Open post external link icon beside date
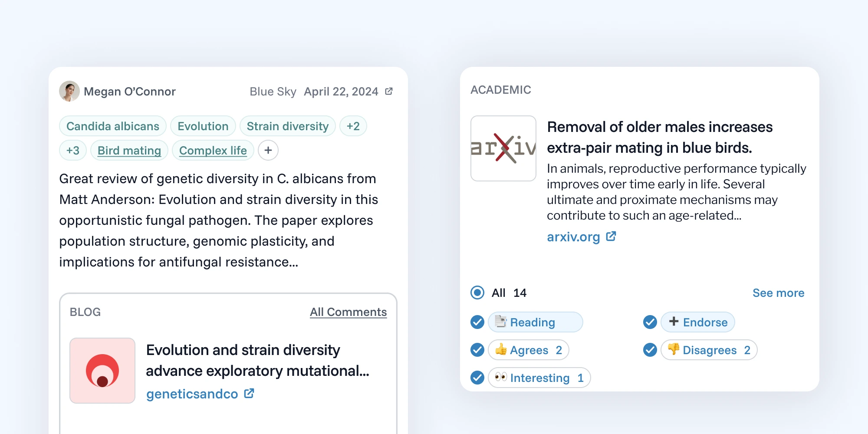Viewport: 868px width, 434px height. pos(389,91)
